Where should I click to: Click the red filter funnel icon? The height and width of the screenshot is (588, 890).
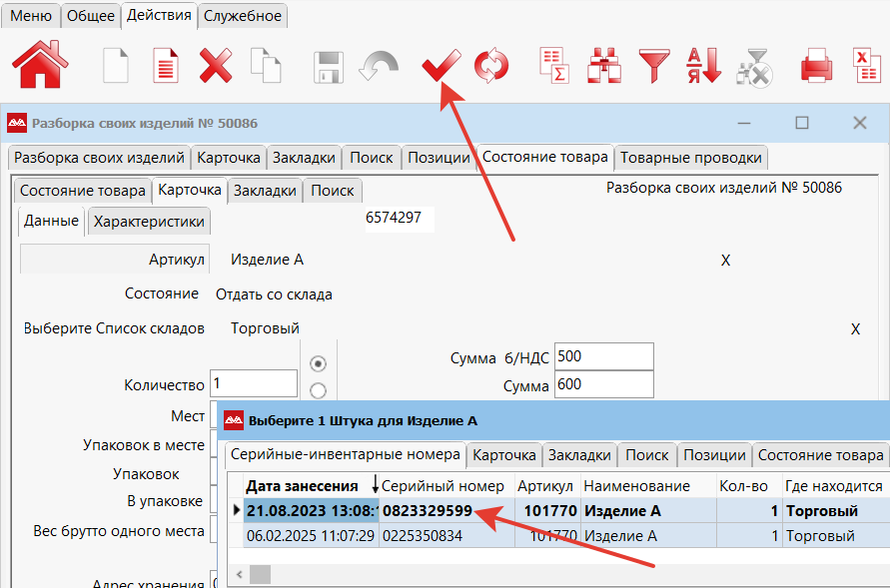(x=655, y=66)
